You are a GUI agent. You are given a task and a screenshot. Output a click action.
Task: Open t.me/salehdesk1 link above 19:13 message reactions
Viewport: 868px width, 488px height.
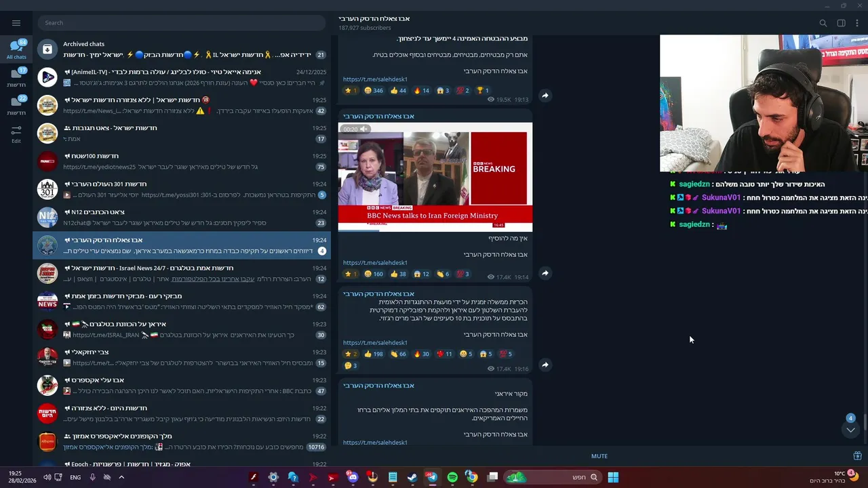(x=375, y=79)
